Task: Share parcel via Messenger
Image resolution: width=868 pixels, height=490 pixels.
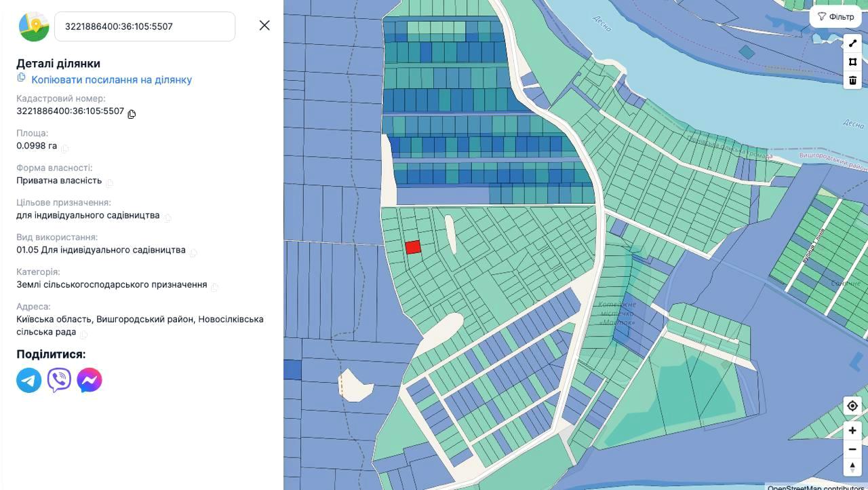Action: pos(90,380)
